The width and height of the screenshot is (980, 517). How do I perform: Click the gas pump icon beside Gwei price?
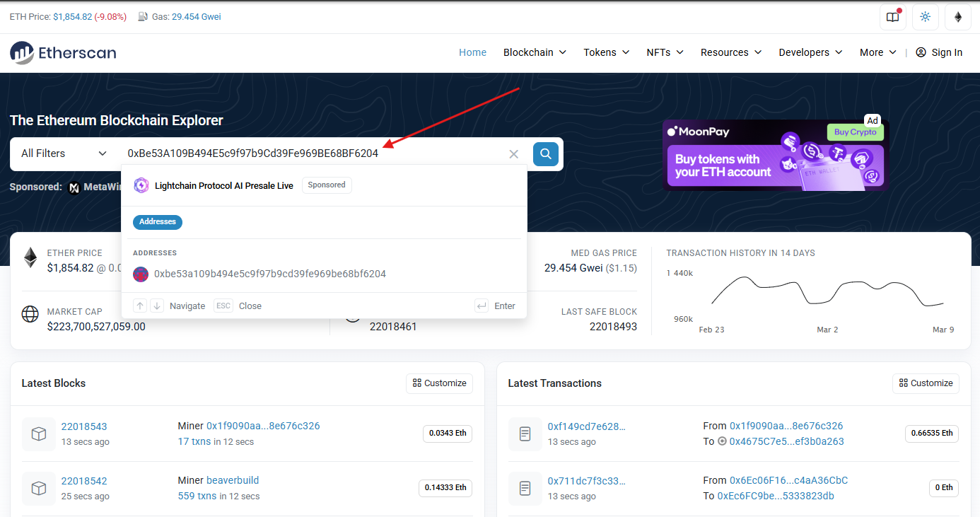[x=143, y=16]
